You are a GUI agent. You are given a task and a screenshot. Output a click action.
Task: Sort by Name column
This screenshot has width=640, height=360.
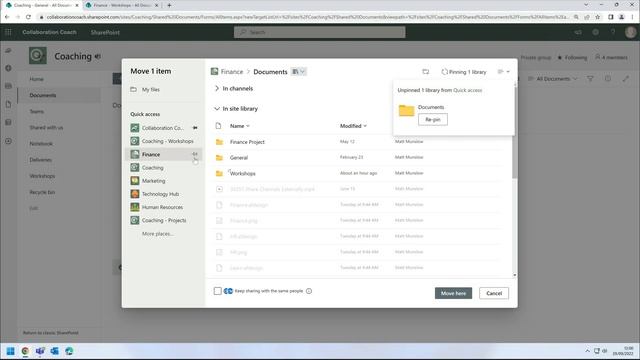240,126
